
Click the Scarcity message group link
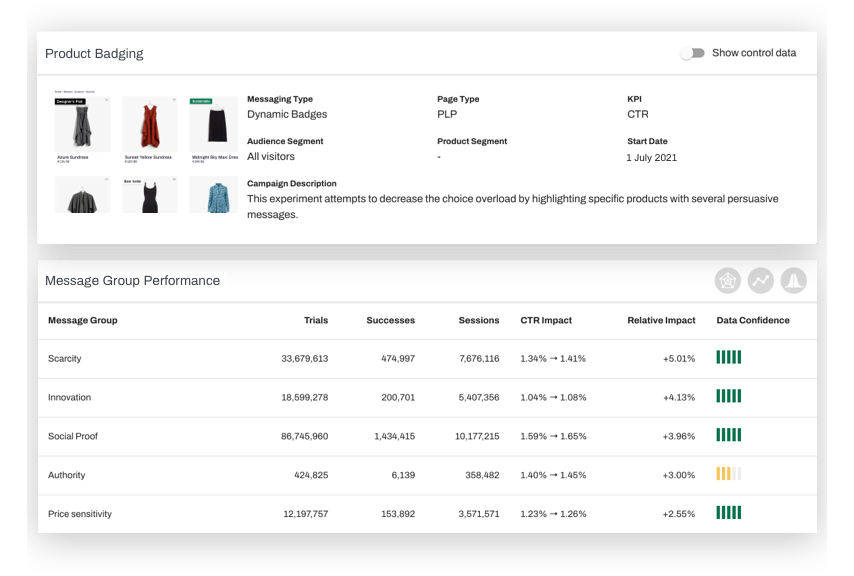pos(66,358)
